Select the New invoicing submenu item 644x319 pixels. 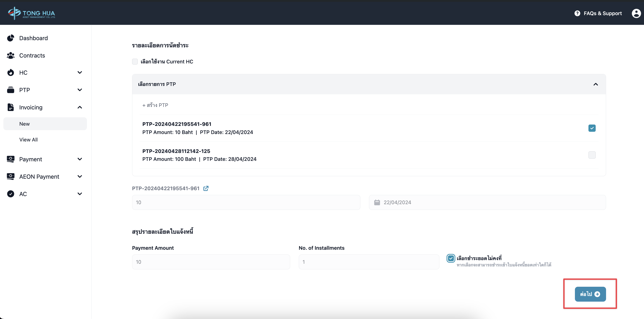(24, 124)
